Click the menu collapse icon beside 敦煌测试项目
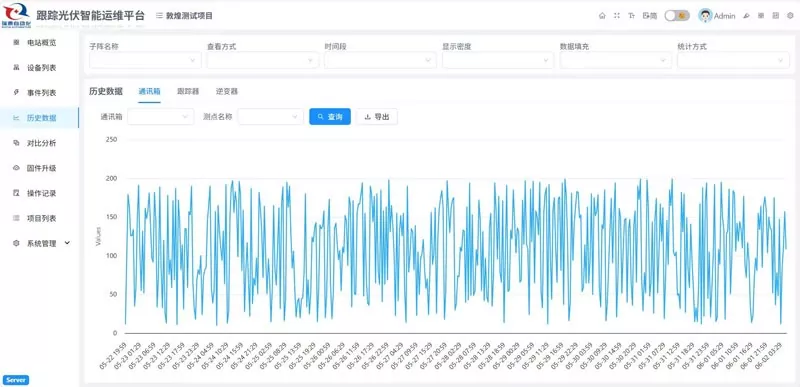The image size is (800, 387). 159,16
